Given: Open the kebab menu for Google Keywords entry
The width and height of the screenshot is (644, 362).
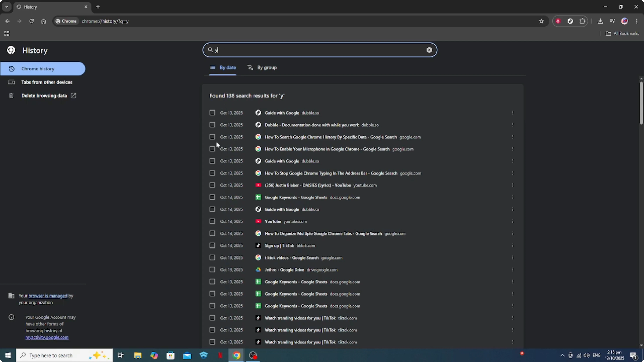Looking at the screenshot, I should pos(513,197).
